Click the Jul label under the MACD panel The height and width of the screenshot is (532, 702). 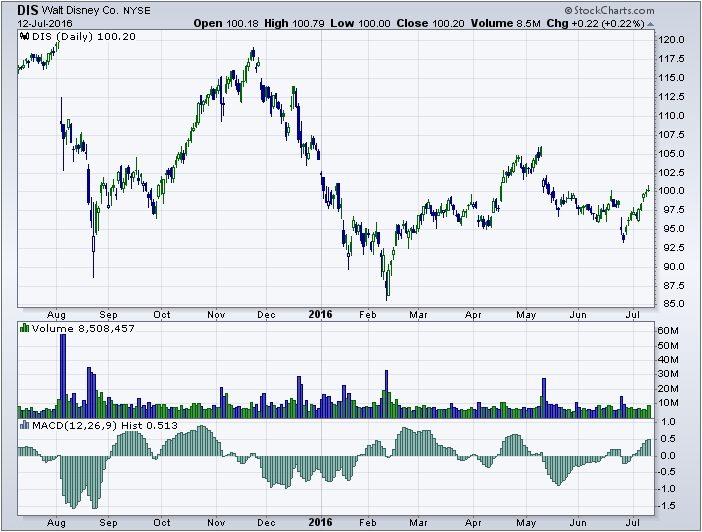coord(633,523)
